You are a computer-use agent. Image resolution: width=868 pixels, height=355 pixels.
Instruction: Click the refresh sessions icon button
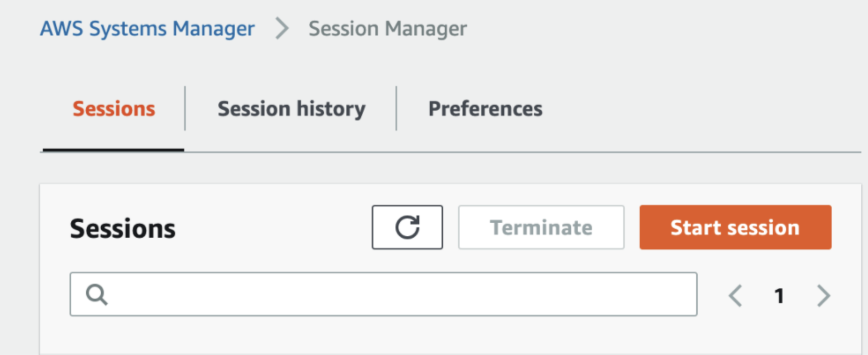coord(407,227)
